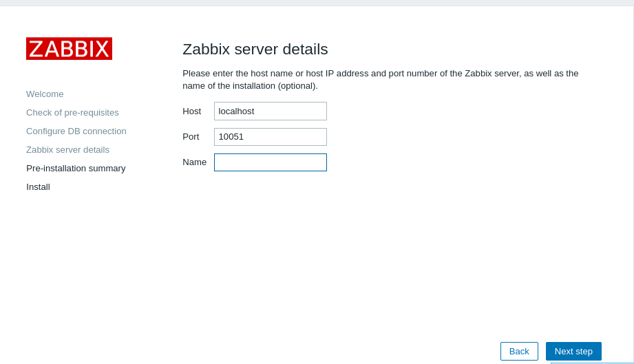Click the partially visible box below Next step

pos(591,363)
